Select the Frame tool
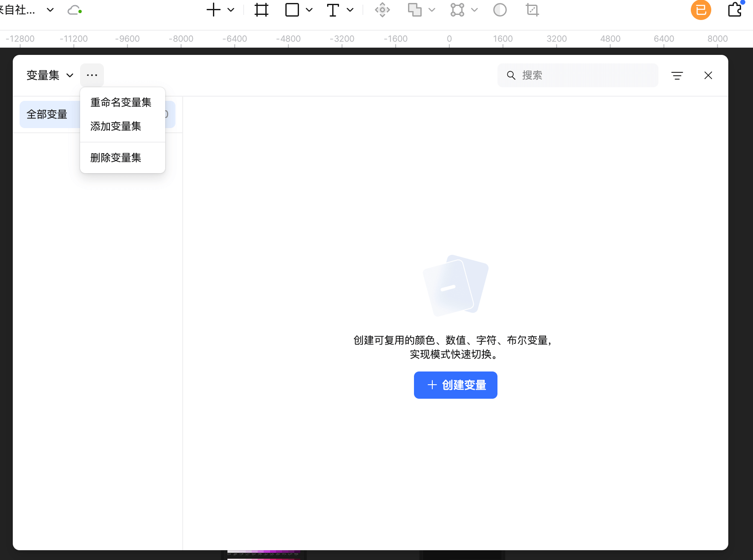This screenshot has width=753, height=560. coord(261,9)
